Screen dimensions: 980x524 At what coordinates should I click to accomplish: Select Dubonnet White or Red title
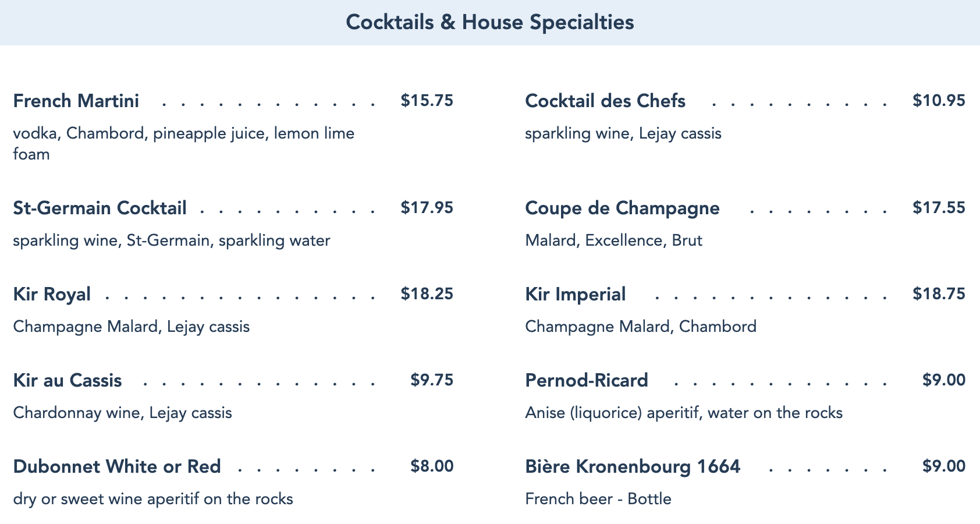pyautogui.click(x=117, y=466)
